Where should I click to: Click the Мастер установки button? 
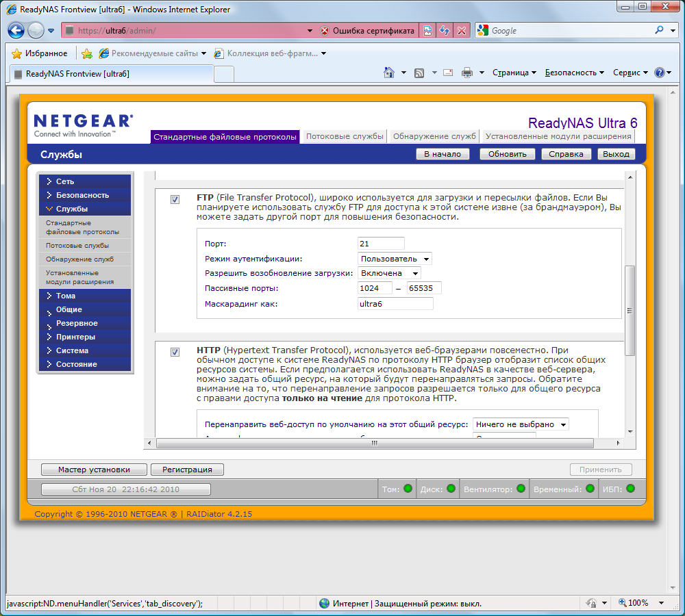point(94,470)
